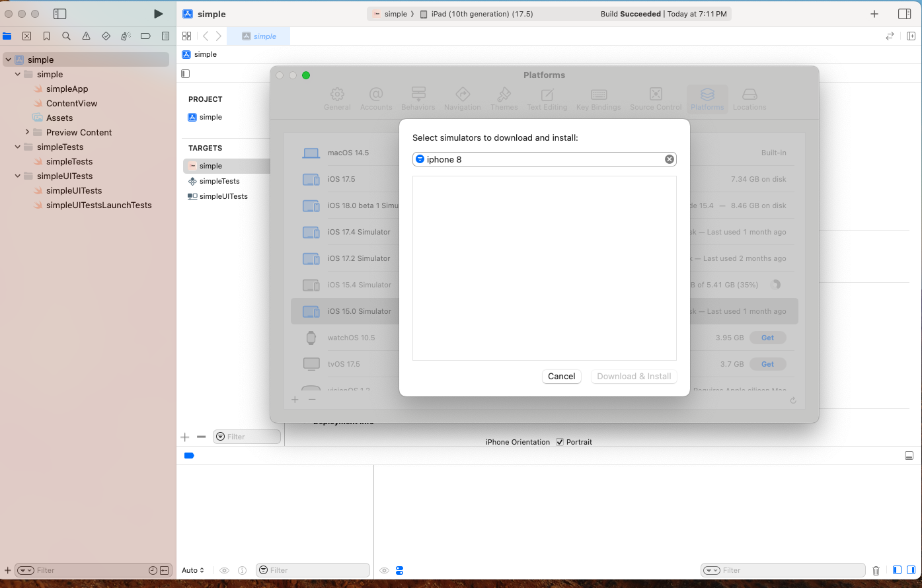Open the Breakpoint navigator icon
Screen dimensions: 922x588
click(145, 36)
